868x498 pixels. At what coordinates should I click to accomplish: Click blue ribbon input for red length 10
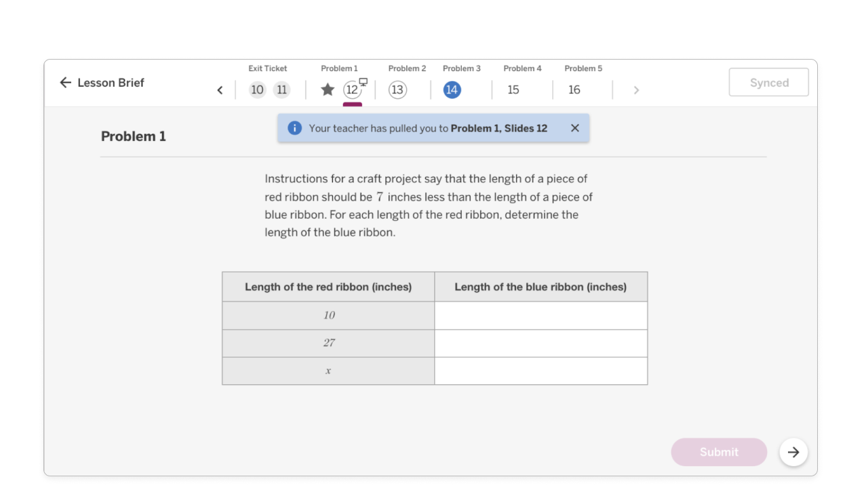(541, 315)
